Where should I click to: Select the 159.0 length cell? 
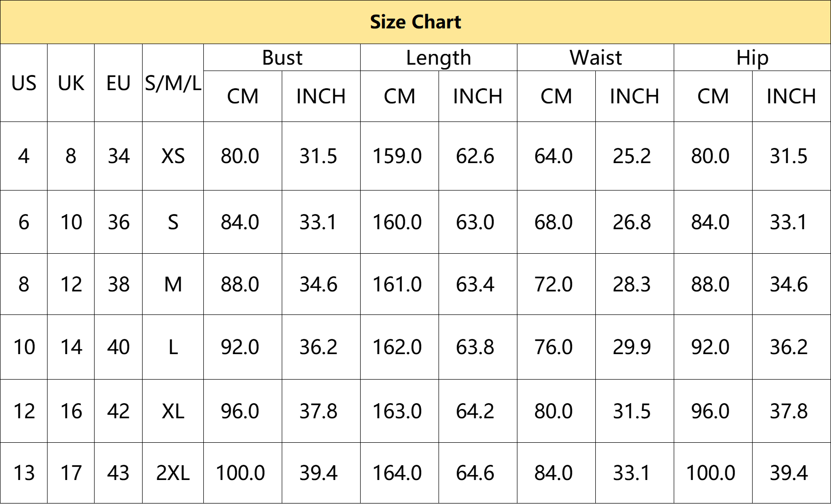(399, 156)
